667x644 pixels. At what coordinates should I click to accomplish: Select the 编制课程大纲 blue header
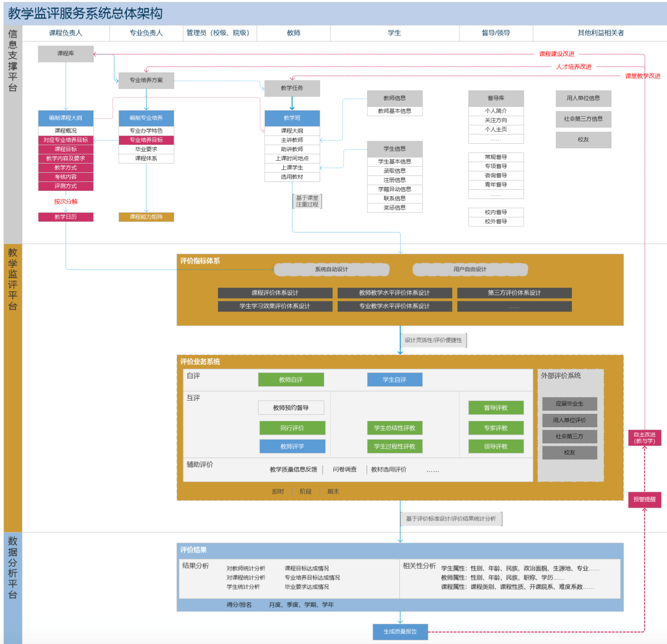66,118
